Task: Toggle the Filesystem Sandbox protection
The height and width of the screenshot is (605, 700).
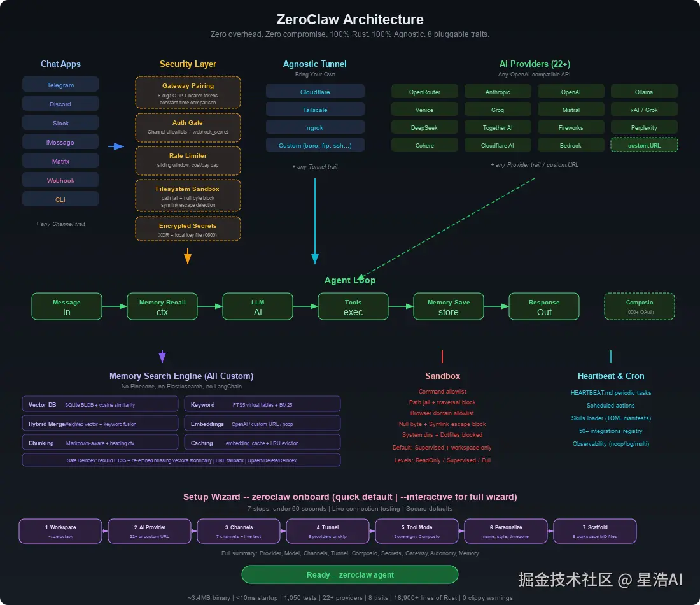Action: click(188, 195)
